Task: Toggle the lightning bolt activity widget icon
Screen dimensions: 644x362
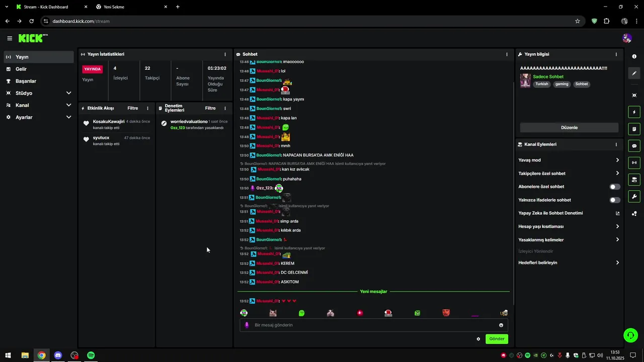Action: click(x=634, y=112)
